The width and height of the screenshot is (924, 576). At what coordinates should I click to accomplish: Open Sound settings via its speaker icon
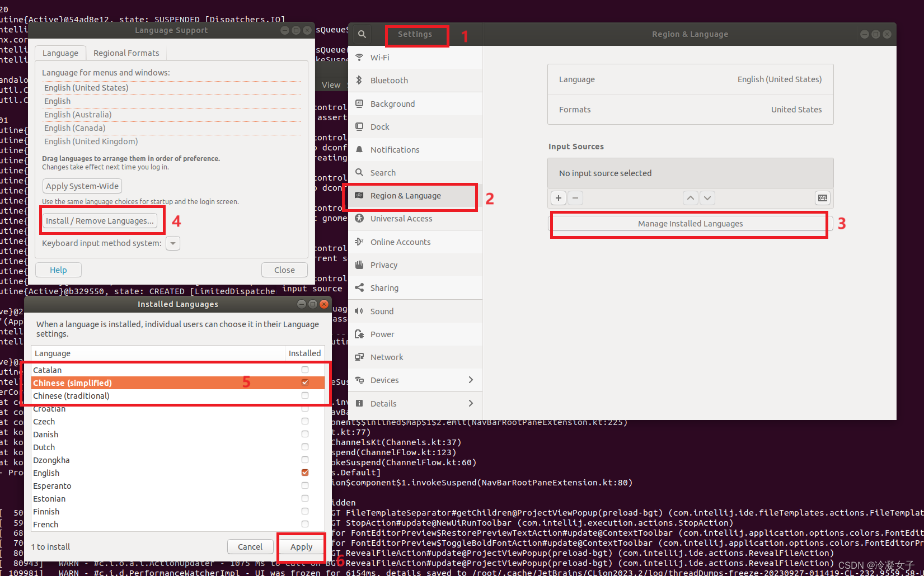coord(359,311)
